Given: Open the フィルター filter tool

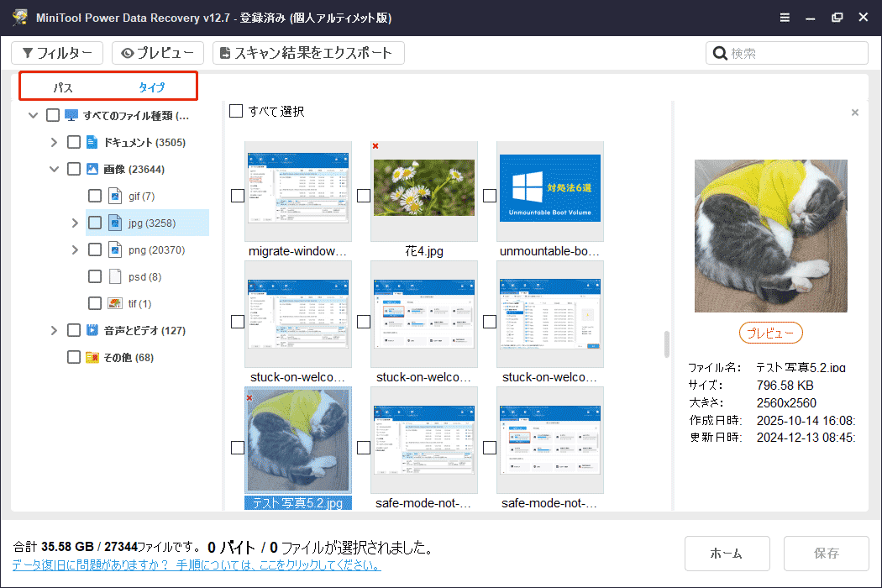Looking at the screenshot, I should [56, 52].
